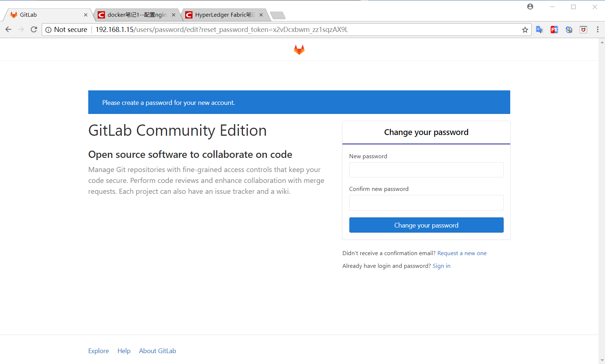This screenshot has width=605, height=364.
Task: Click 'Open source software to collaborate' heading
Action: click(190, 155)
